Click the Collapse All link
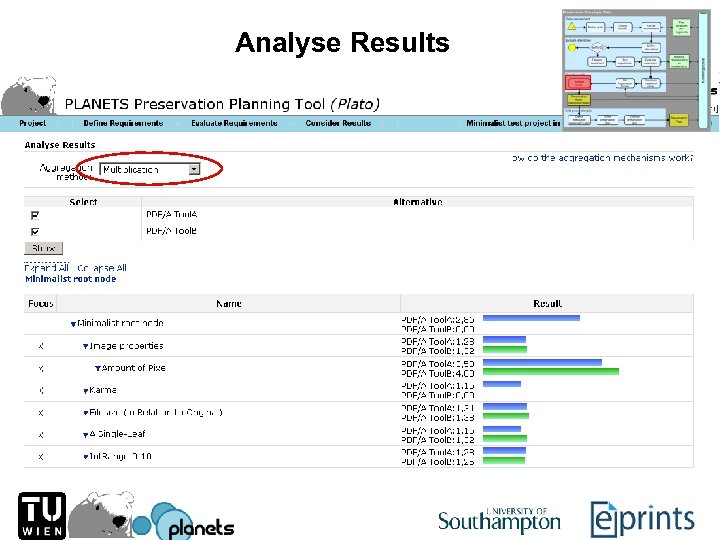The image size is (720, 540). 102,268
